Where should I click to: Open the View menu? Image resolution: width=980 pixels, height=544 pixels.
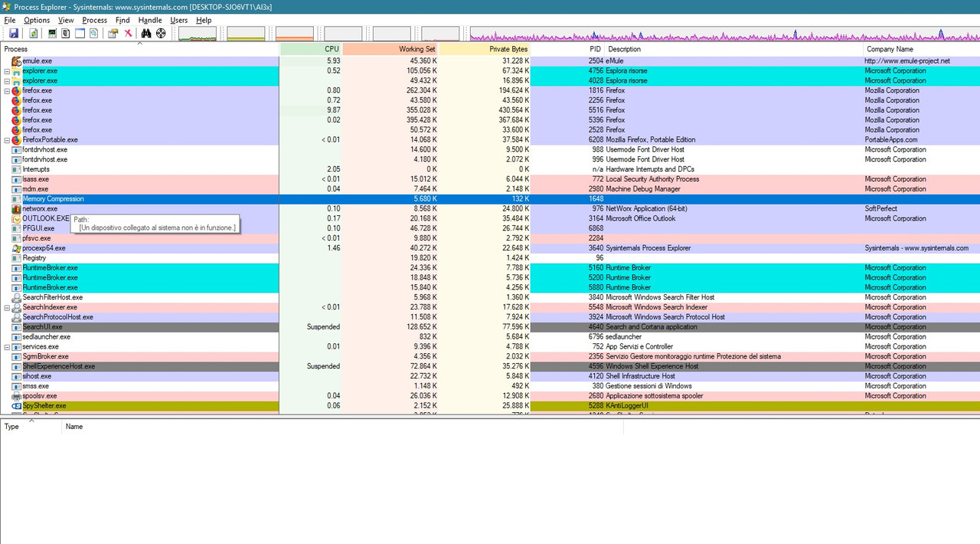pos(66,20)
